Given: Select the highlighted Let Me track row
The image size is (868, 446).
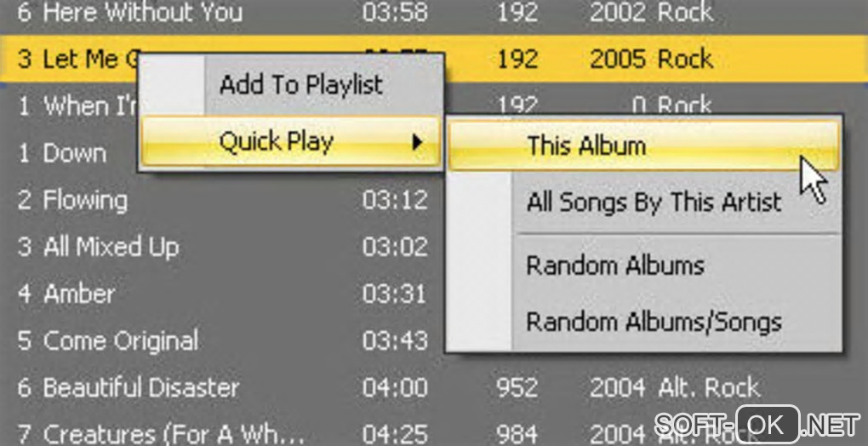Looking at the screenshot, I should [434, 59].
